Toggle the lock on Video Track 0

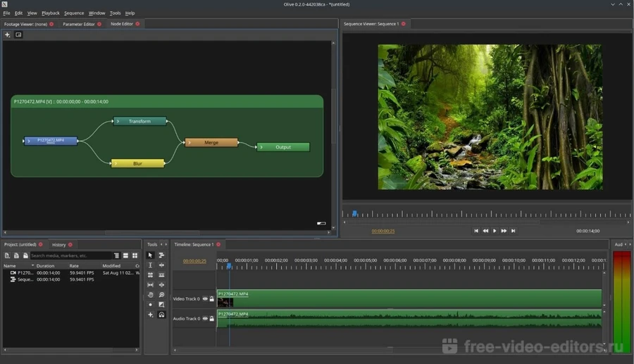tap(211, 299)
